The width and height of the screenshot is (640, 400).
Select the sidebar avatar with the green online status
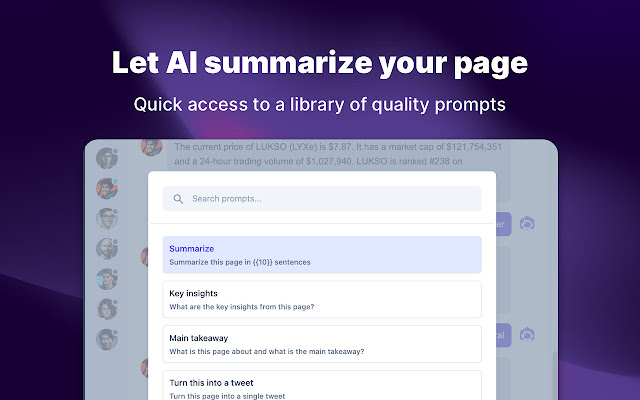(x=107, y=189)
